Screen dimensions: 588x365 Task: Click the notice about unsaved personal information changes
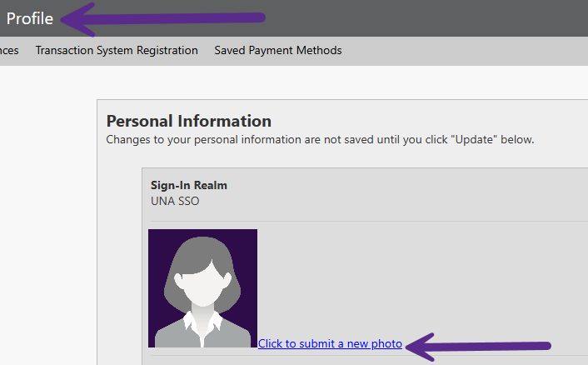[x=320, y=139]
